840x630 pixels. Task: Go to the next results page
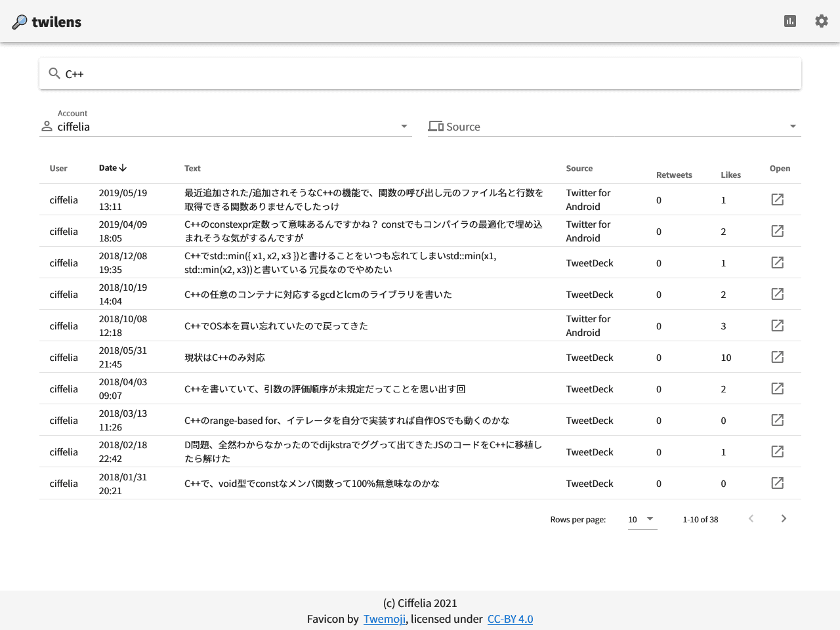point(784,518)
